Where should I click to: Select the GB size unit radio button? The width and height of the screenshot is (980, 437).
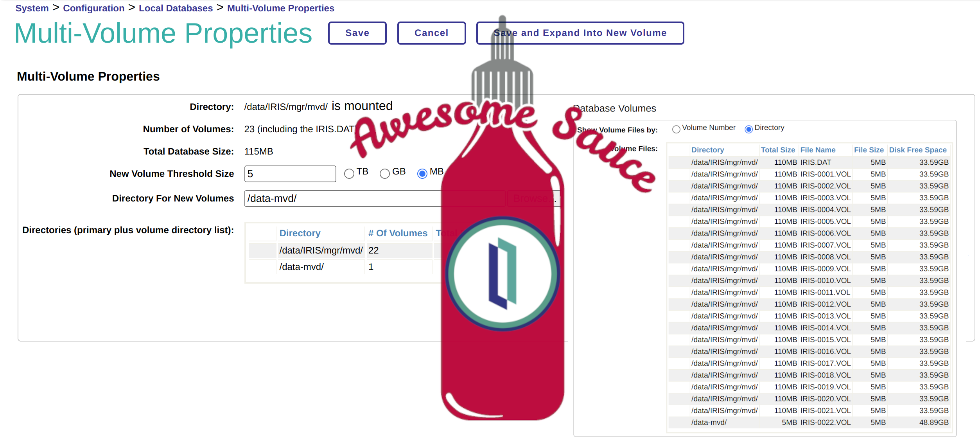click(x=385, y=173)
